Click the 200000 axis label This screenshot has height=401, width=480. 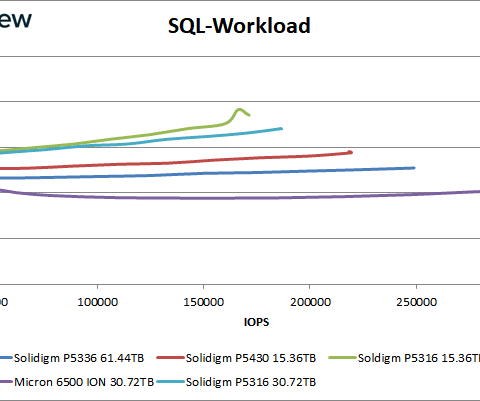tap(310, 302)
